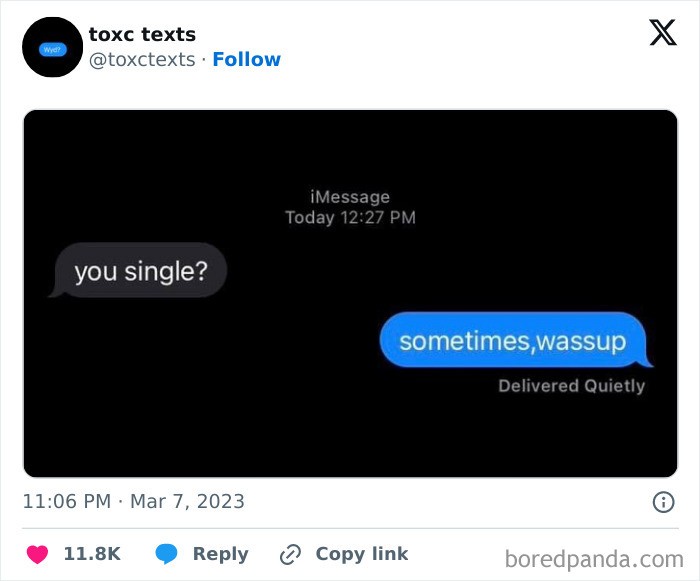
Task: Click the chain link icon
Action: [291, 554]
